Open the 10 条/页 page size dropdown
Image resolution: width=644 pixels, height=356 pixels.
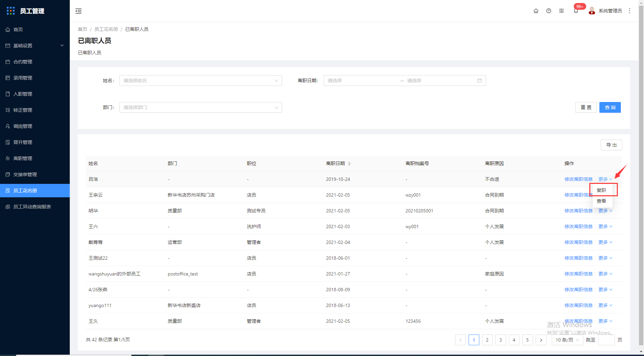568,340
